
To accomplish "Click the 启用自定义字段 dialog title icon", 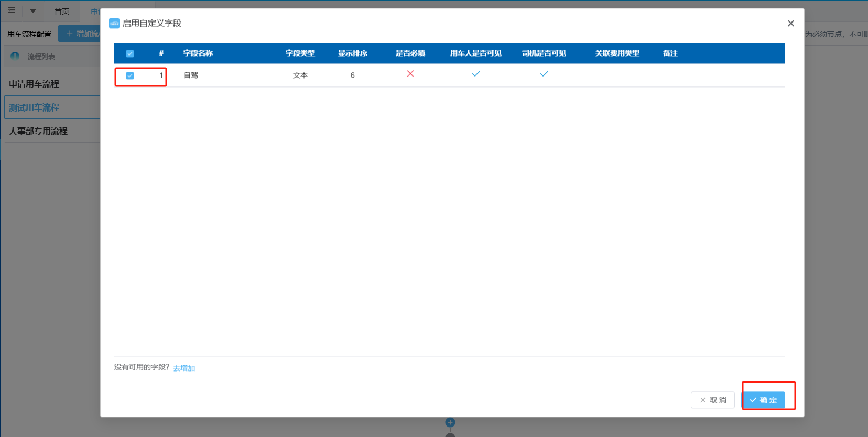I will [x=114, y=23].
